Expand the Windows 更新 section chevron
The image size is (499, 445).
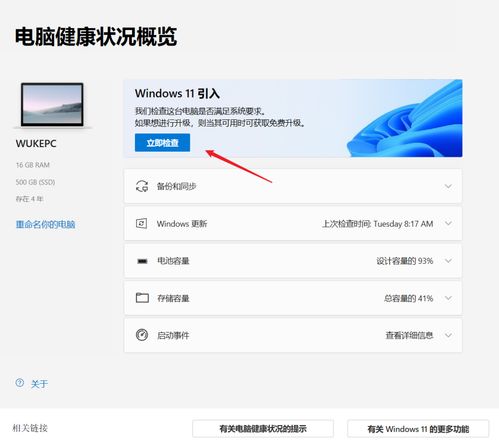448,223
